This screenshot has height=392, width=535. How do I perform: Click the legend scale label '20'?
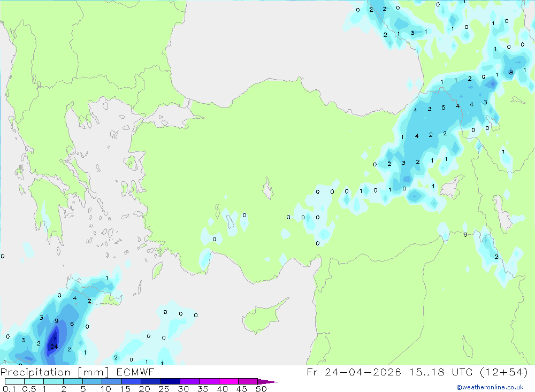pos(144,389)
